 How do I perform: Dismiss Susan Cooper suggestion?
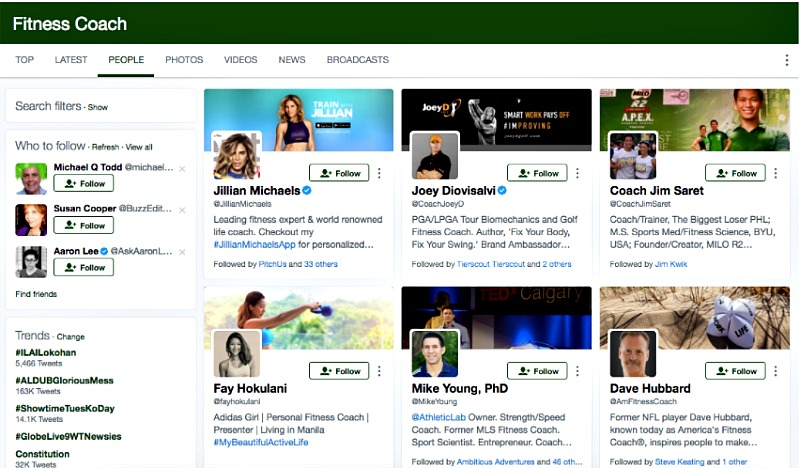tap(182, 210)
